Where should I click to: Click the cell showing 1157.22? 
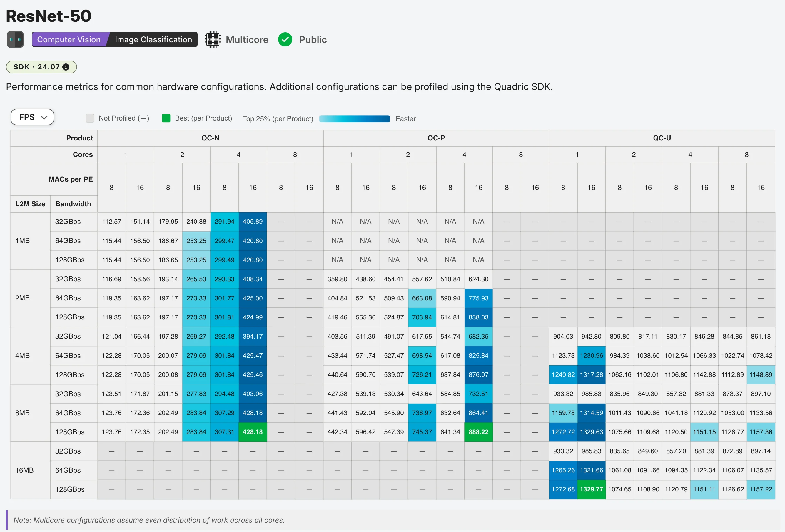click(x=761, y=489)
